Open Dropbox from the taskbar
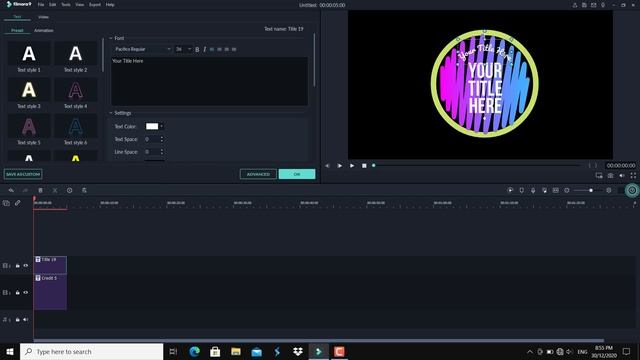 pos(298,351)
